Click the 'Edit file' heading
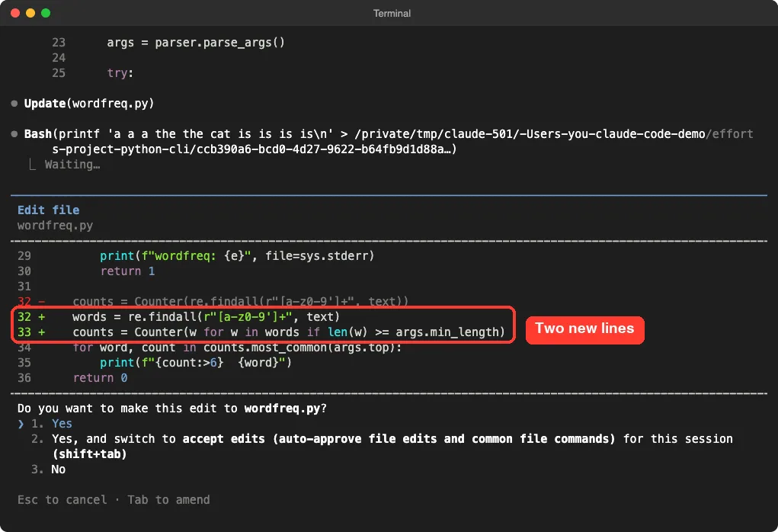778x532 pixels. click(x=49, y=210)
